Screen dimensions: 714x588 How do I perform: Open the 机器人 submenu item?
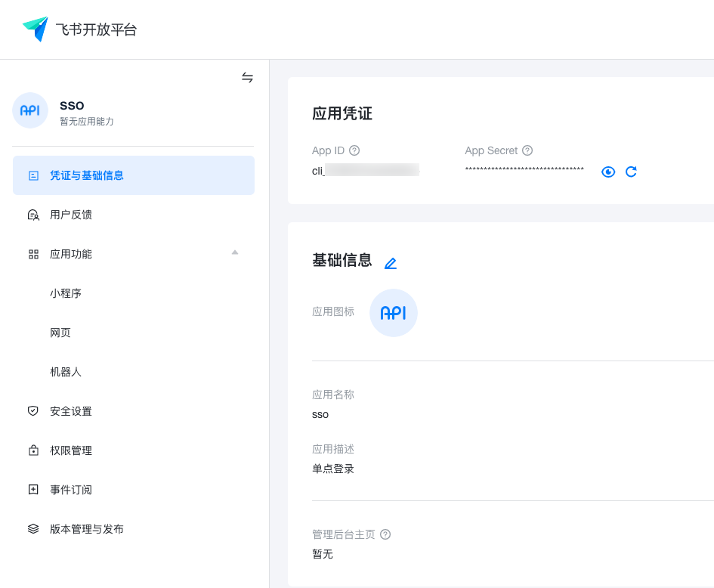pyautogui.click(x=66, y=372)
